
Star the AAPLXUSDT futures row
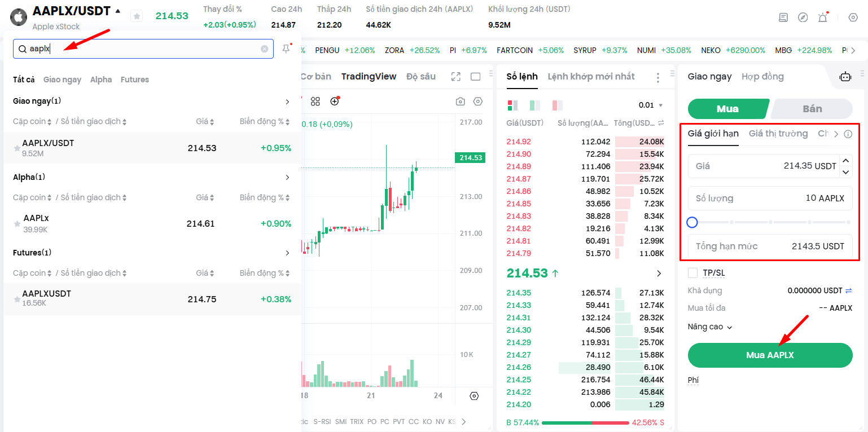point(17,299)
